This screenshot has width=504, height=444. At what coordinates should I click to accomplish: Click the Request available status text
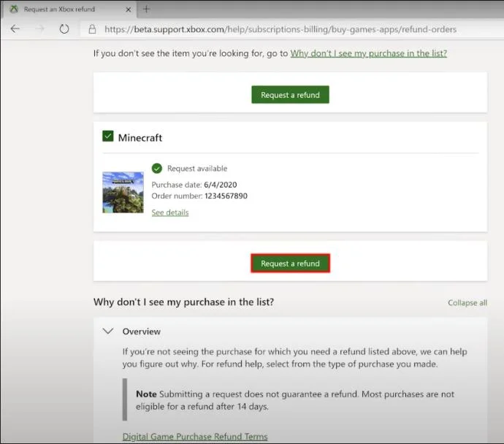(197, 169)
